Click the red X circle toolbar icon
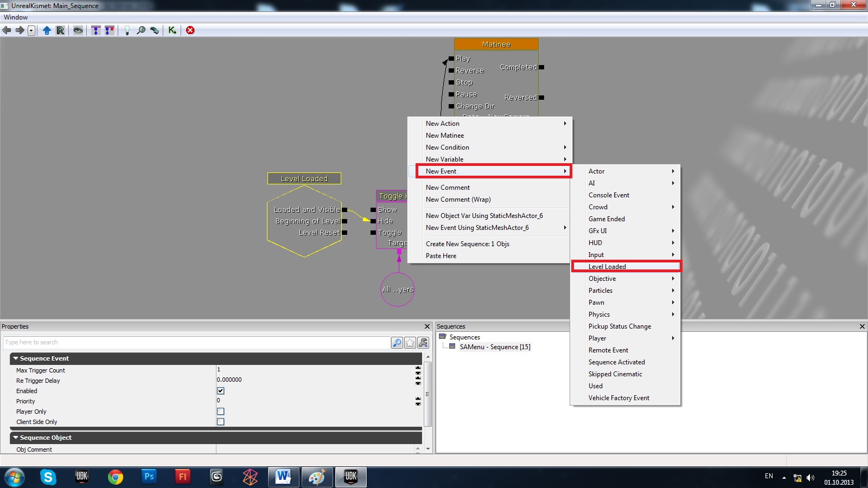Screen dimensions: 868x488 [x=190, y=30]
